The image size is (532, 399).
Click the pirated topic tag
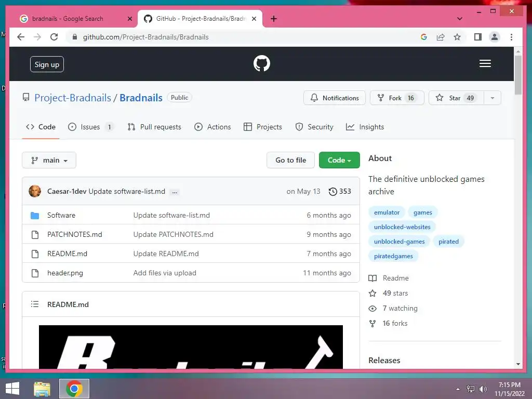pos(448,242)
